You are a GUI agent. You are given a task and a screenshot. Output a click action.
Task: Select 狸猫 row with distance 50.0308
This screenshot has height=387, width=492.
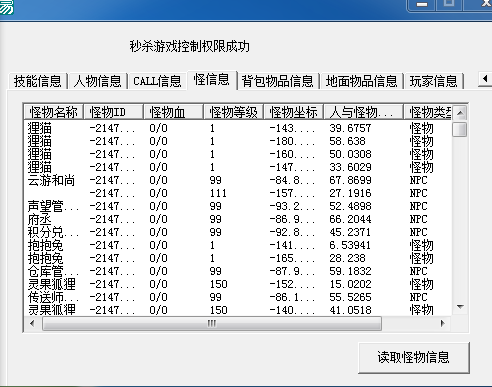coord(238,154)
